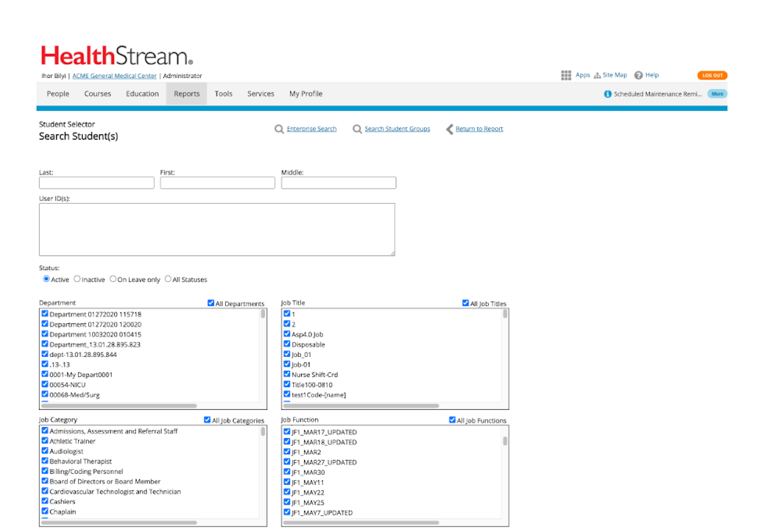This screenshot has height=532, width=764.
Task: Click the Search Student Groups magnifier icon
Action: click(x=357, y=129)
